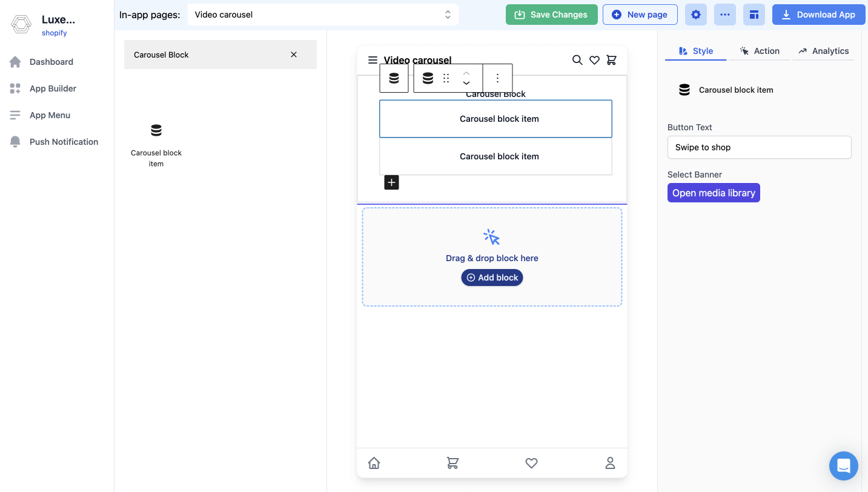Screen dimensions: 868x492
Task: Switch to the Action tab
Action: point(760,51)
